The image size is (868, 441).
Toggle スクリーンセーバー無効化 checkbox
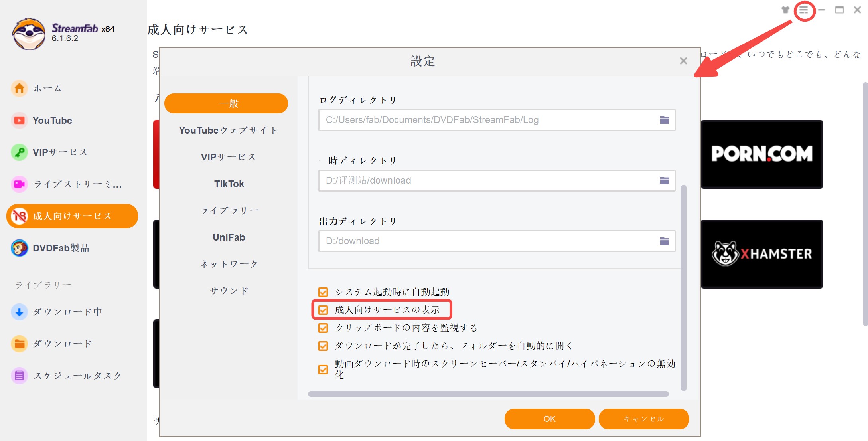point(323,370)
